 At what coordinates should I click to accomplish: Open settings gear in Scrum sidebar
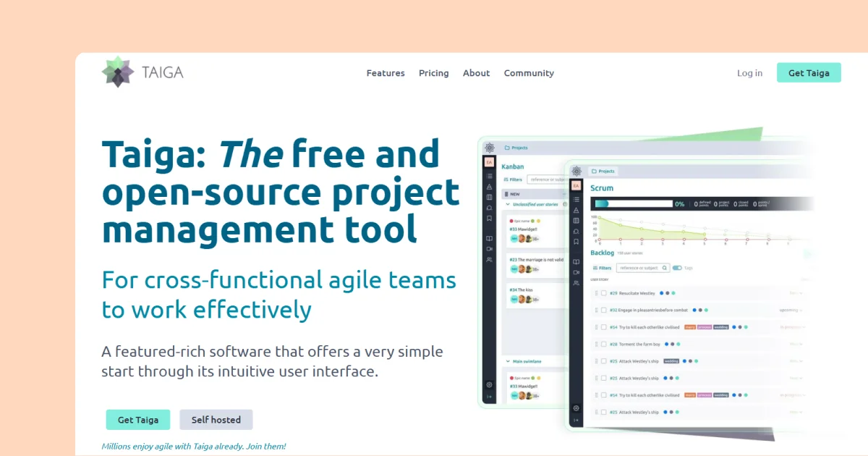pos(576,408)
